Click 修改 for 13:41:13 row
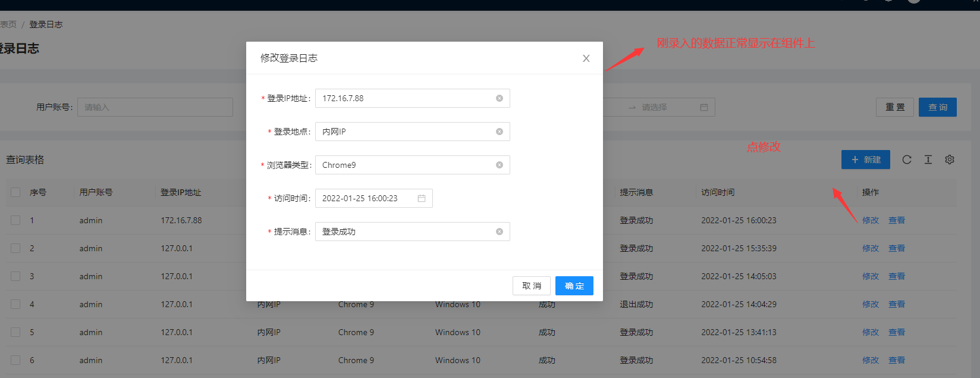This screenshot has height=378, width=980. (871, 332)
